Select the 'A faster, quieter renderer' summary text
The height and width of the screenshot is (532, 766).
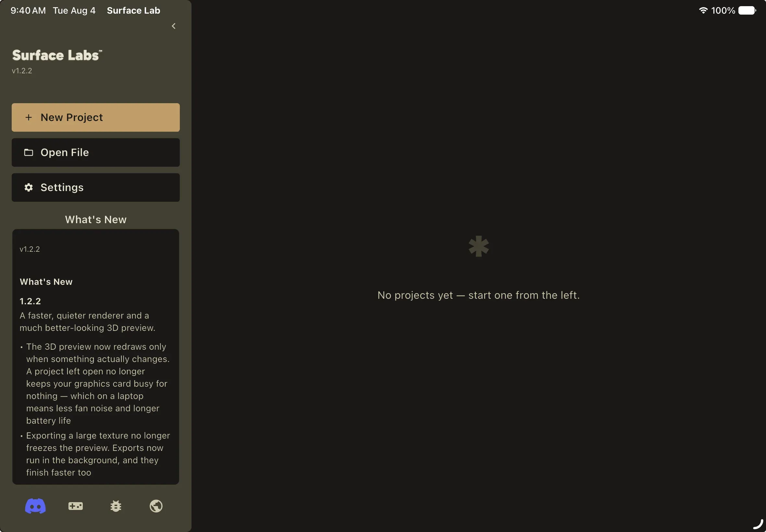87,322
